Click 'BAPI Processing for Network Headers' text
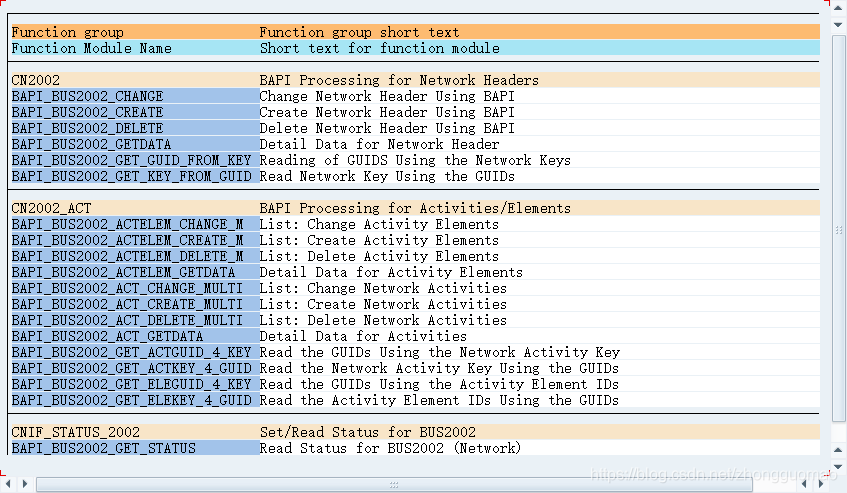This screenshot has width=847, height=493. [399, 80]
